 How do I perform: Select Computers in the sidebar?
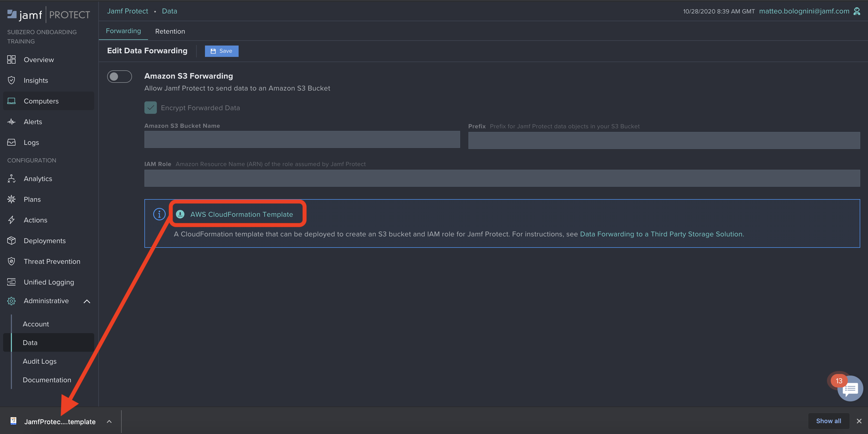[x=49, y=101]
